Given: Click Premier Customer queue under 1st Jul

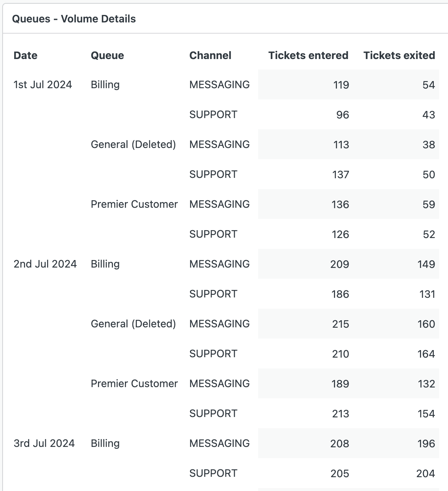Looking at the screenshot, I should (x=134, y=204).
